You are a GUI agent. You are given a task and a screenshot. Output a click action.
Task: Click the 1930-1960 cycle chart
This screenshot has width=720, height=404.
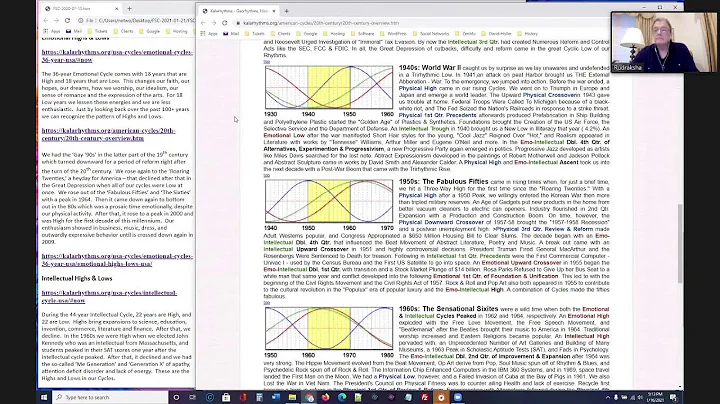329,87
